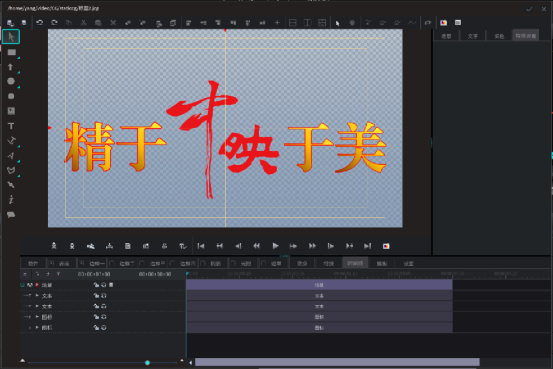Viewport: 553px width, 369px height.
Task: Select the T text tool
Action: (x=11, y=126)
